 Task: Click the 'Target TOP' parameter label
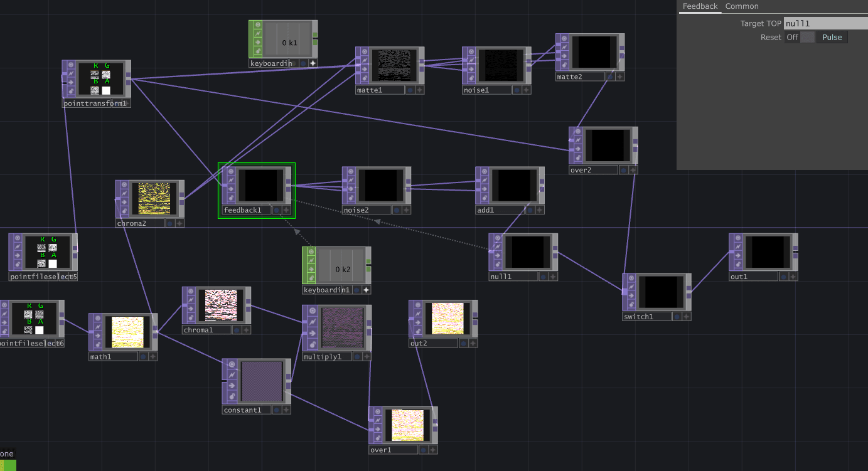(761, 23)
